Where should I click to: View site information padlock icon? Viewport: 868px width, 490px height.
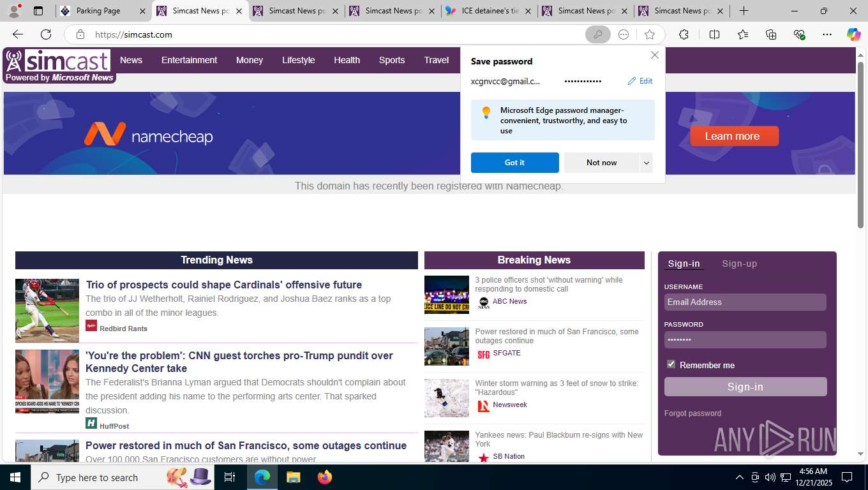tap(80, 34)
